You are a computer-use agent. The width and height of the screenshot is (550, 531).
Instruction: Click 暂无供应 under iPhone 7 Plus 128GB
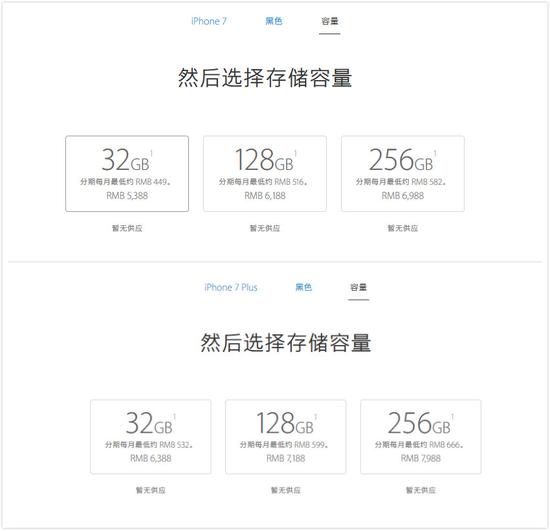pyautogui.click(x=286, y=490)
